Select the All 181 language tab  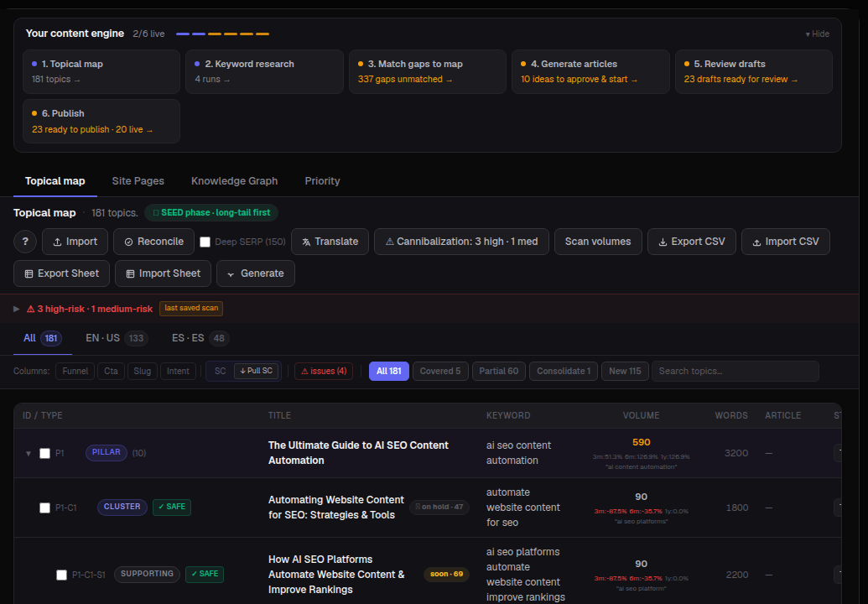click(42, 338)
